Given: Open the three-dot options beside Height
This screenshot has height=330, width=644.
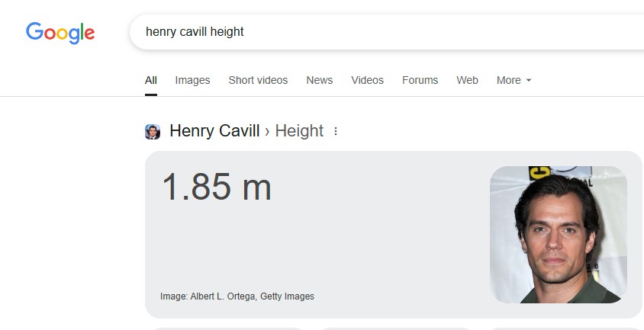Looking at the screenshot, I should (336, 131).
